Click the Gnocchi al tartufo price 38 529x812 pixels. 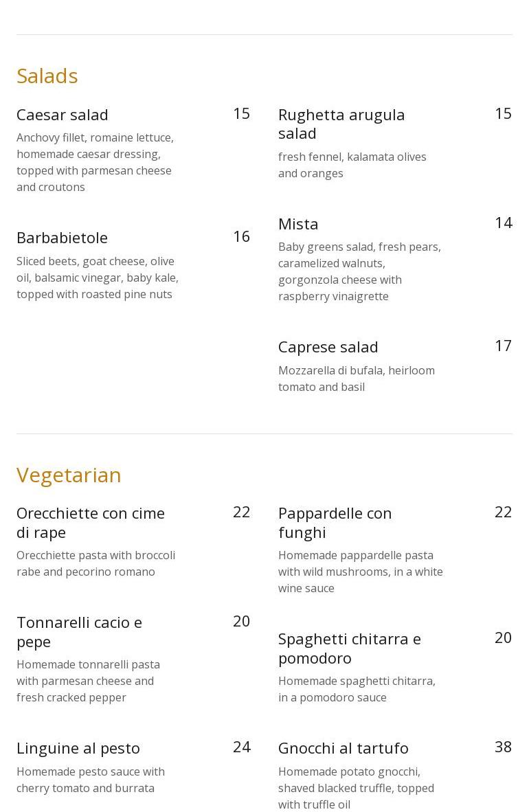pos(503,747)
